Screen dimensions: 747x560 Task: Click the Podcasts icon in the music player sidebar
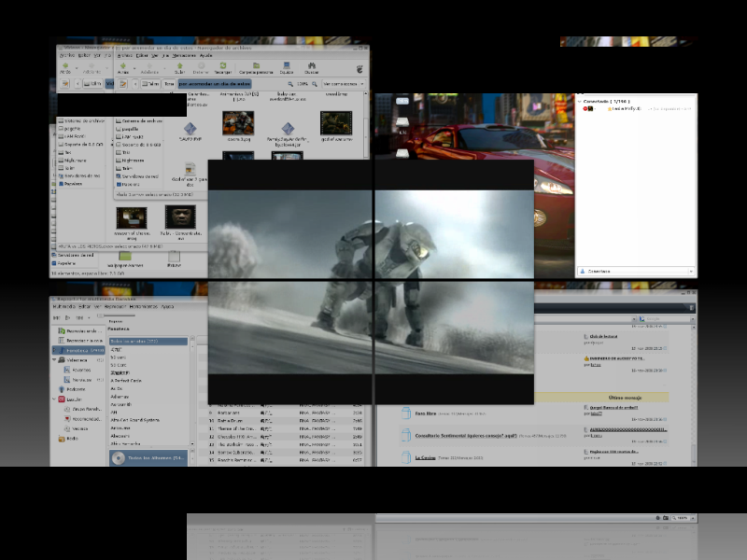coord(62,389)
